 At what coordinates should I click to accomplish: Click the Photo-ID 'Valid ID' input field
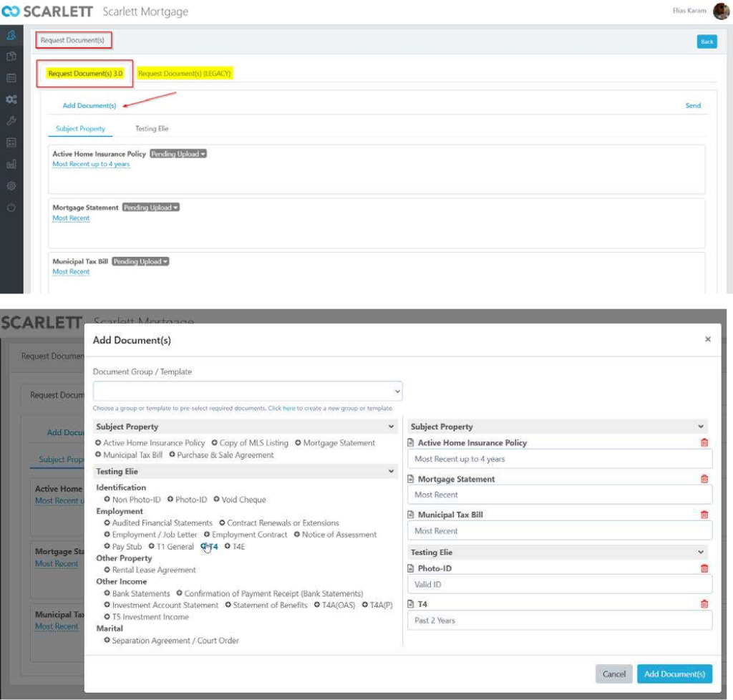[x=560, y=585]
